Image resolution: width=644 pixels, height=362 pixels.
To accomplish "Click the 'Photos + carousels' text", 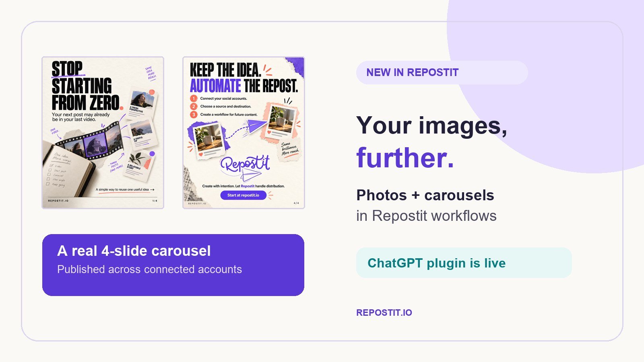I will tap(425, 195).
